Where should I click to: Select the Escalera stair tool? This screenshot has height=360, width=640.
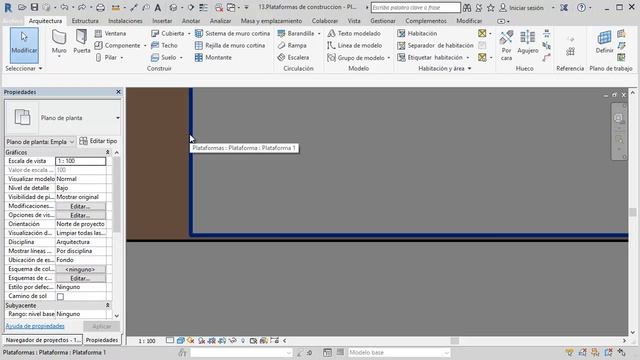tap(293, 58)
